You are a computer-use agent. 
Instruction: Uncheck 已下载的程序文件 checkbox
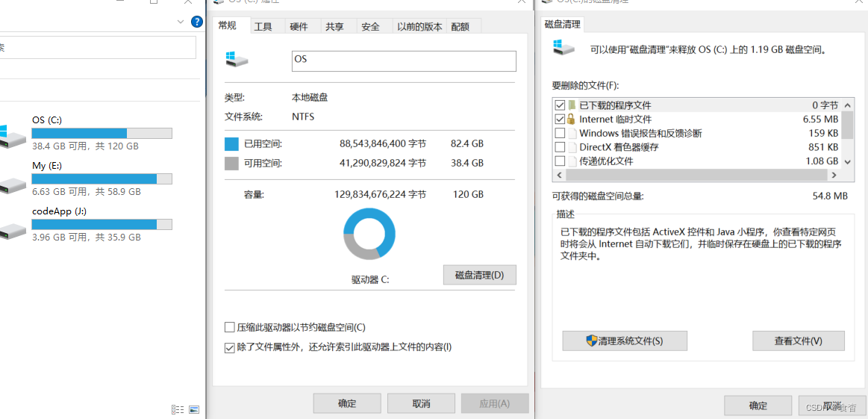pos(560,105)
